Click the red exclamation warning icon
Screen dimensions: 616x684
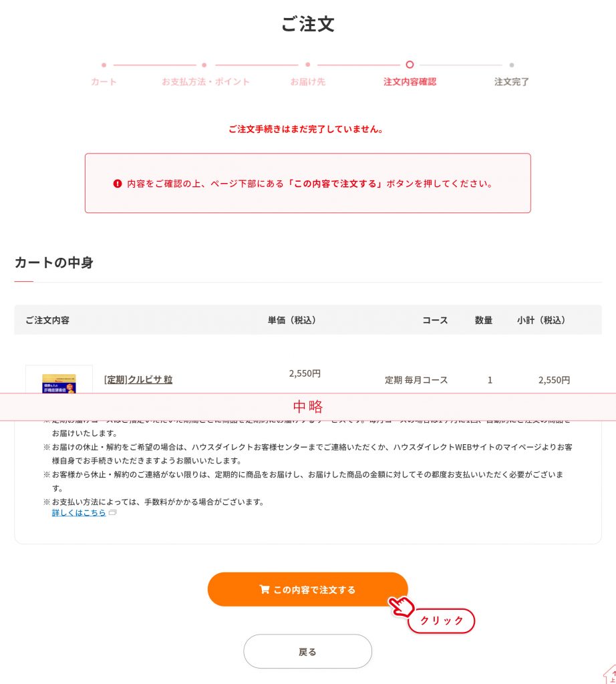tap(118, 184)
